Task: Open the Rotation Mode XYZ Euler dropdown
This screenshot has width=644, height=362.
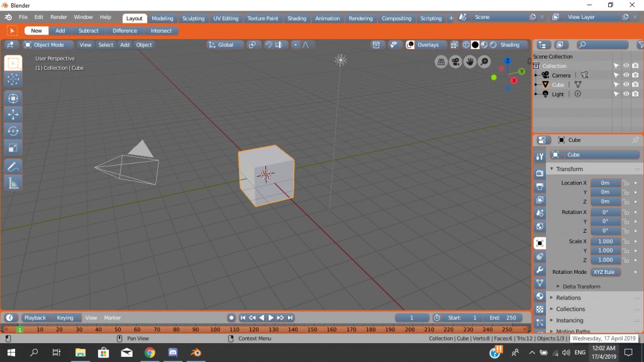Action: tap(605, 272)
